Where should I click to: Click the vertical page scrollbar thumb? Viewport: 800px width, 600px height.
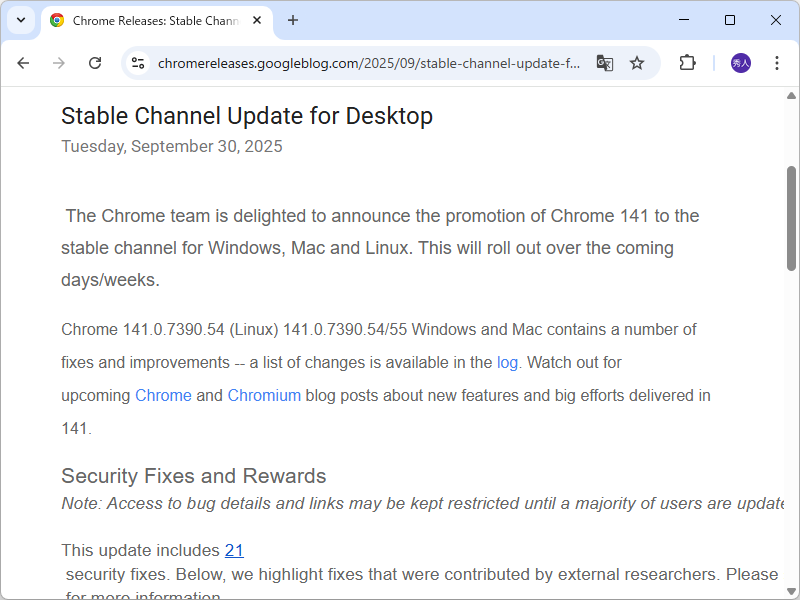791,218
